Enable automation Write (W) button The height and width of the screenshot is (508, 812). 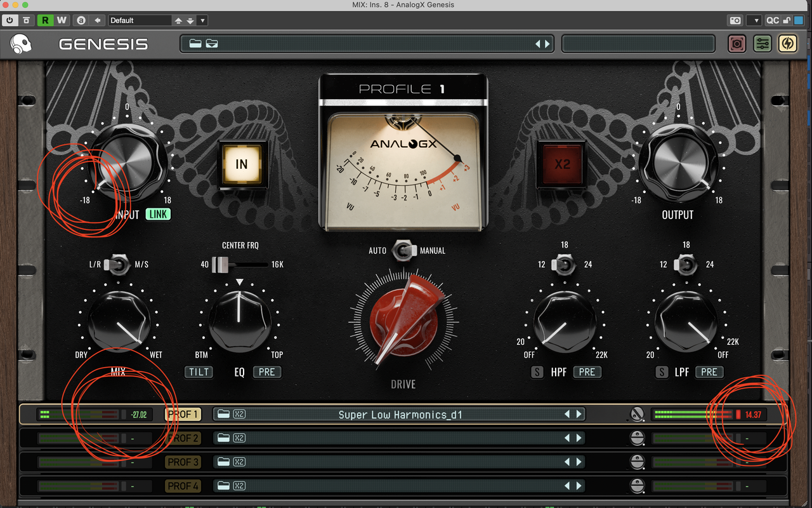[x=62, y=20]
